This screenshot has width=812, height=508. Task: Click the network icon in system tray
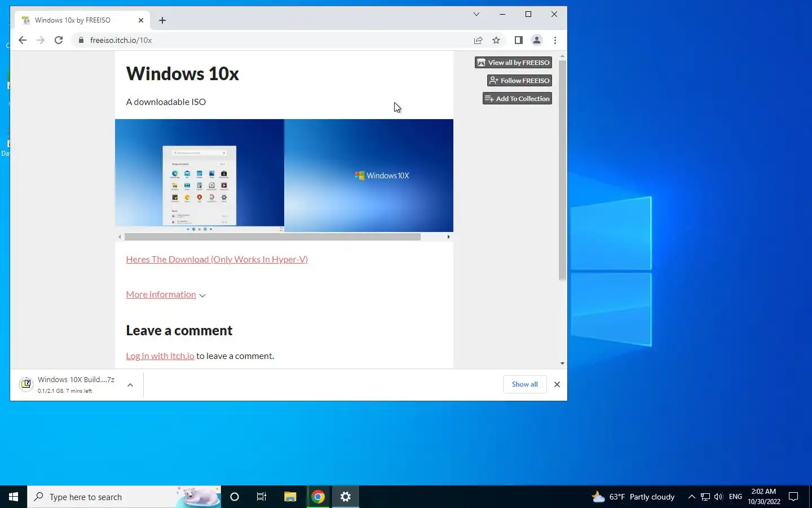pos(705,497)
